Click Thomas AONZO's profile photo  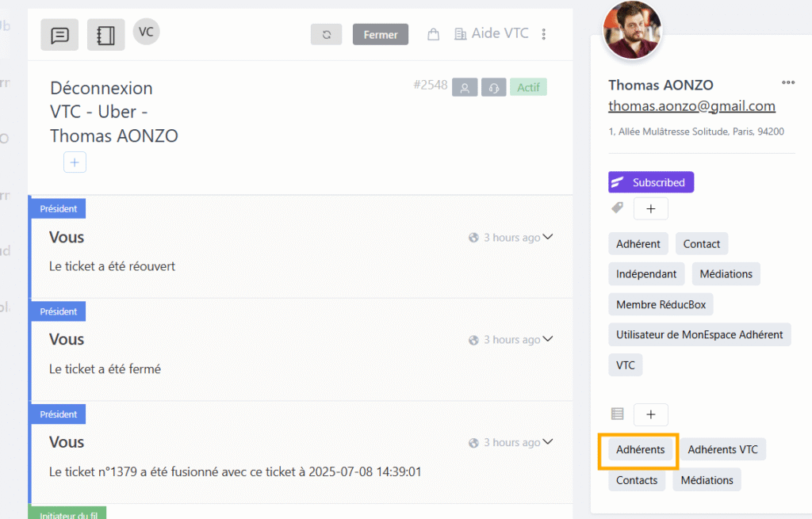point(632,29)
